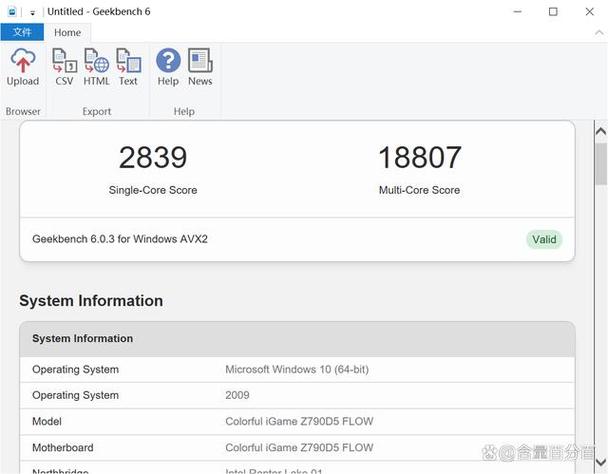Click the 2009 operating system value
This screenshot has height=474, width=608.
click(237, 395)
